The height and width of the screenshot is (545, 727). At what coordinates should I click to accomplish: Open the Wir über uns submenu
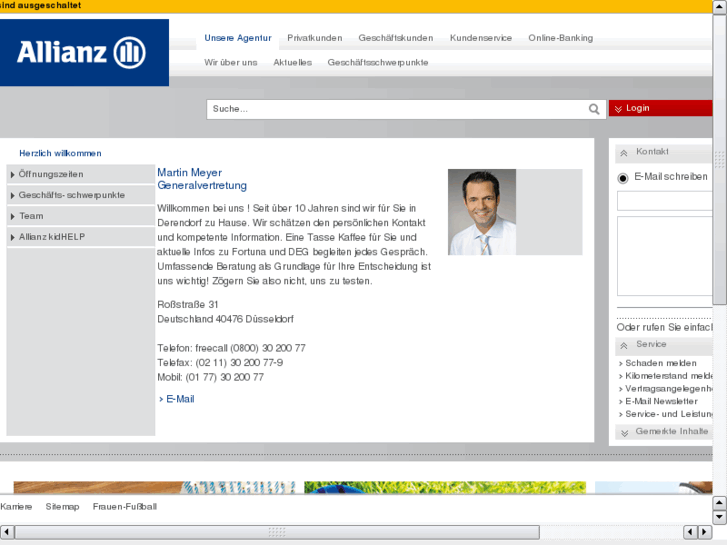(x=231, y=62)
